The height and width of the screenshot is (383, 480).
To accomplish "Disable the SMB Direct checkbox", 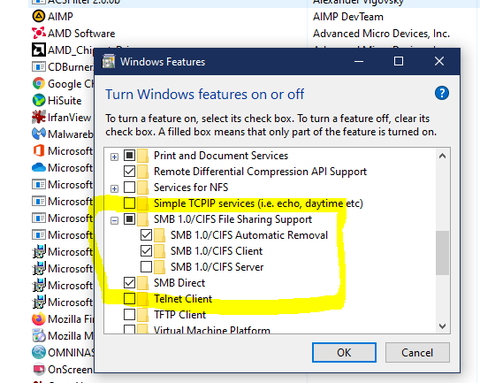I will (129, 283).
